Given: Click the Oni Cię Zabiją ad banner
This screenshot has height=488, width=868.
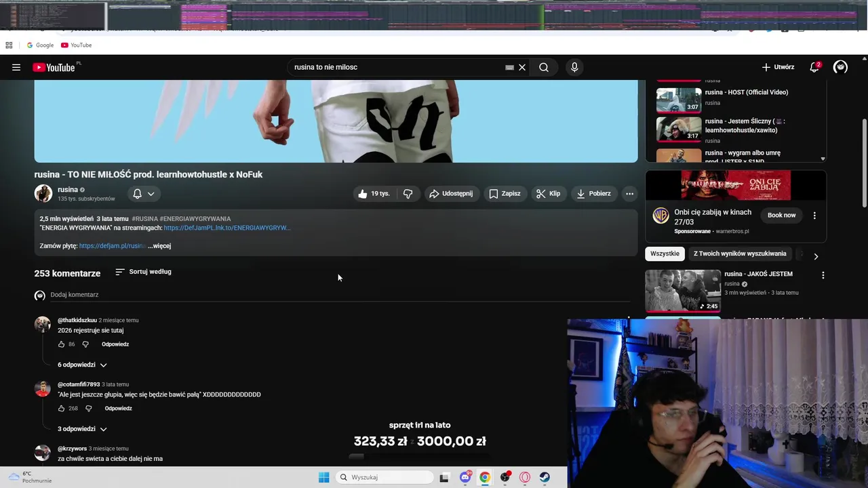Looking at the screenshot, I should (736, 185).
